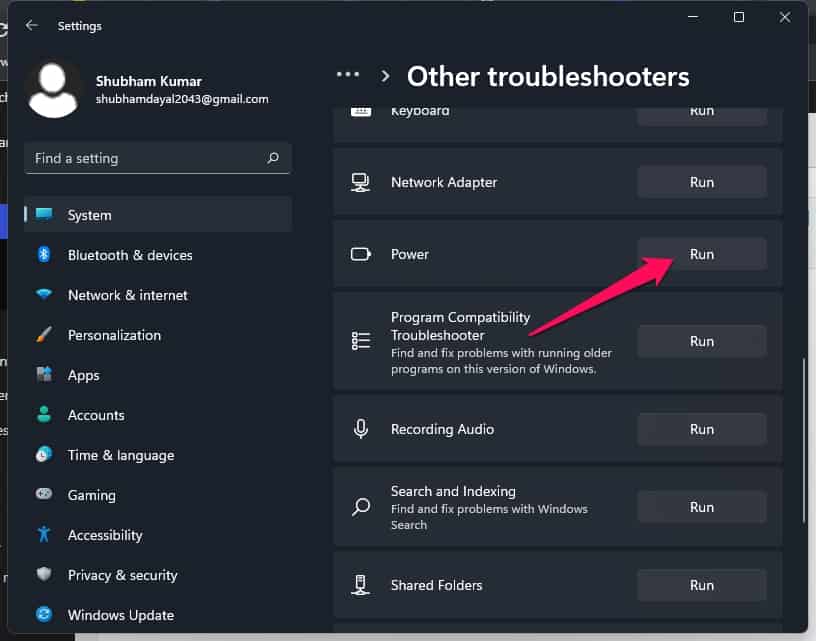Maximize the Settings window
The image size is (816, 641).
click(738, 17)
